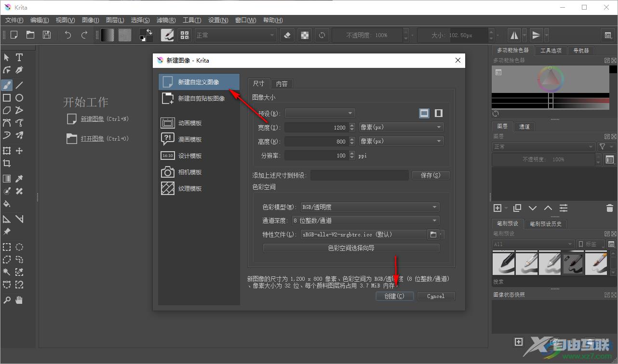This screenshot has height=364, width=618.
Task: Open the 特性文件 sRGB profile dropdown
Action: (x=363, y=234)
